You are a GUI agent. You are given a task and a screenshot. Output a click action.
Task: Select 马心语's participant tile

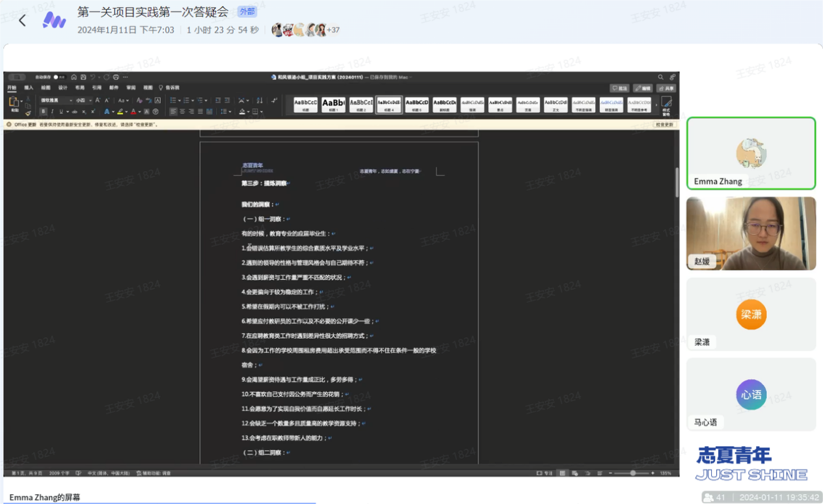(x=751, y=395)
